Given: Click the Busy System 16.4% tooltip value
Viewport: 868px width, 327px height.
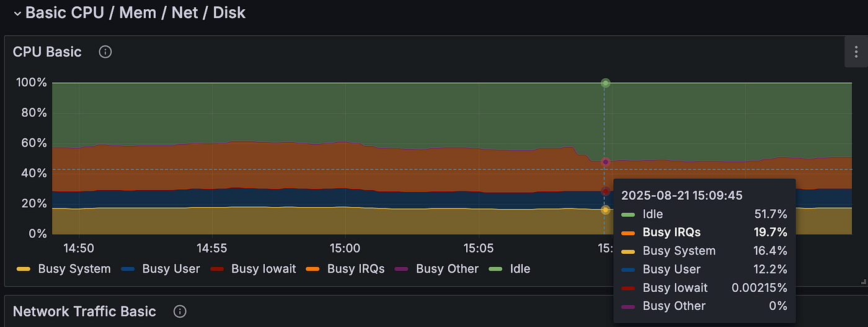Looking at the screenshot, I should (771, 251).
